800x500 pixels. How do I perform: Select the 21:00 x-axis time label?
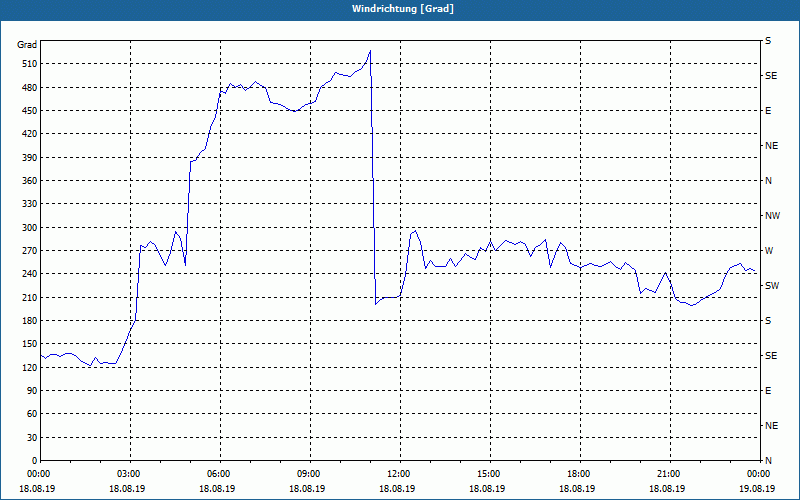670,473
